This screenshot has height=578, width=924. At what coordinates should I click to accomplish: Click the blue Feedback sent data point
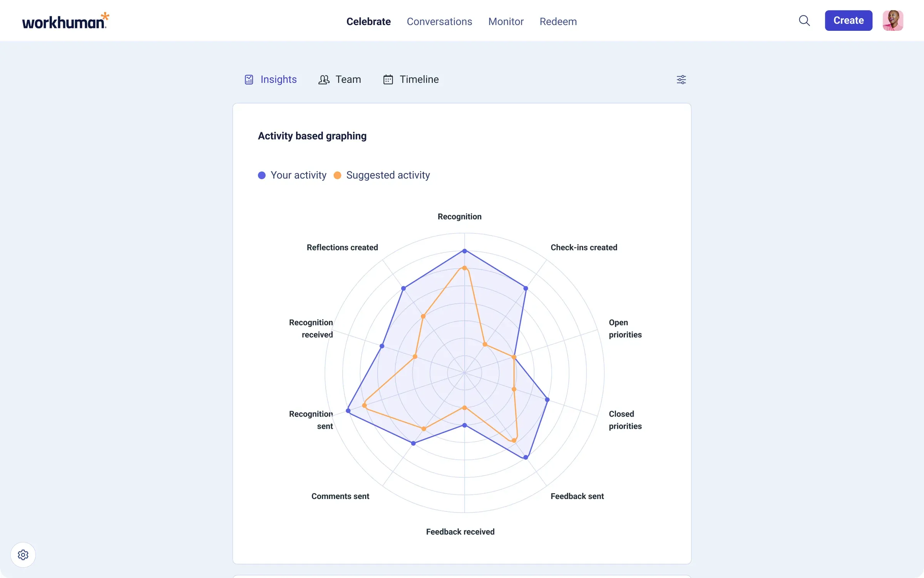click(x=526, y=457)
